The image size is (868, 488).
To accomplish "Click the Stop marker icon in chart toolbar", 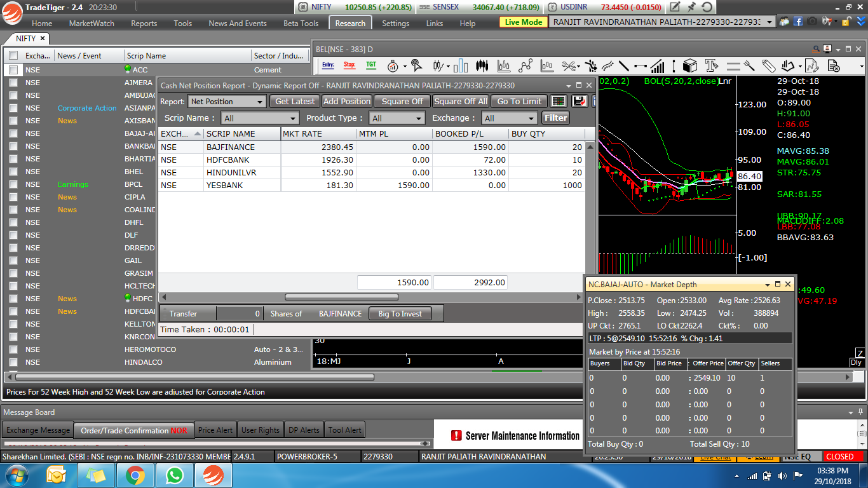I will click(349, 65).
